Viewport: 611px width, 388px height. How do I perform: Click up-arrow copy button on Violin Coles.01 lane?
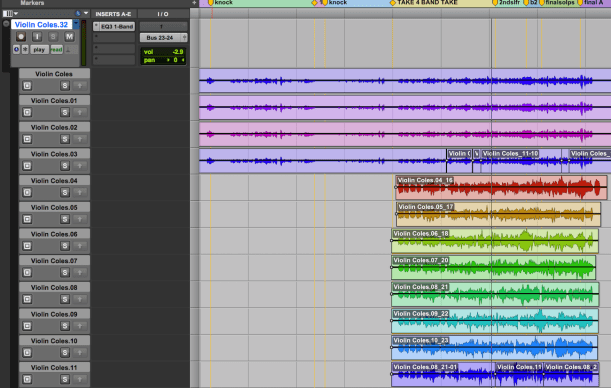80,113
